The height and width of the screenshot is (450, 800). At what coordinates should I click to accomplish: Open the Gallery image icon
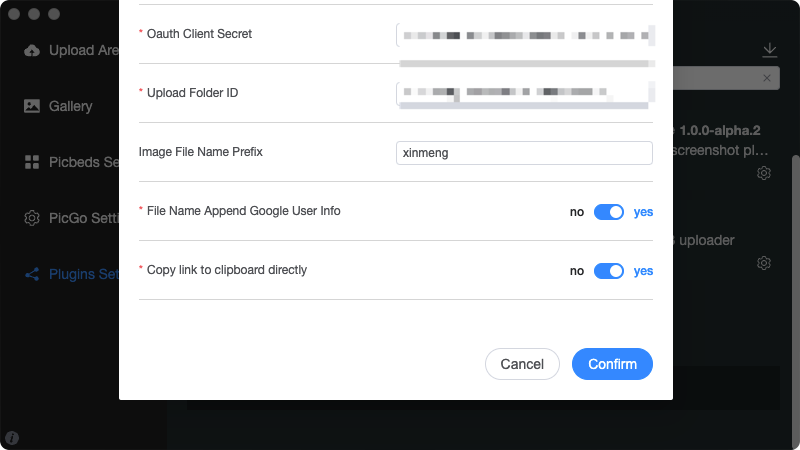[x=32, y=106]
